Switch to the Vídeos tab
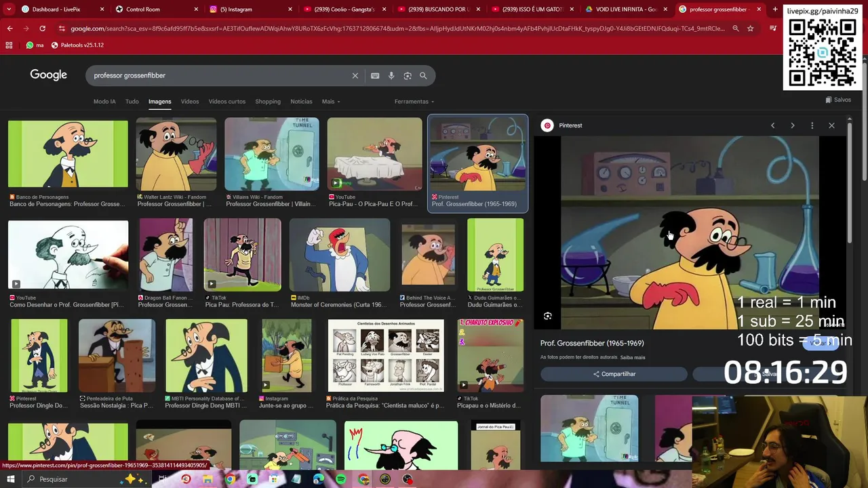Screen dimensions: 868x488 coord(190,102)
